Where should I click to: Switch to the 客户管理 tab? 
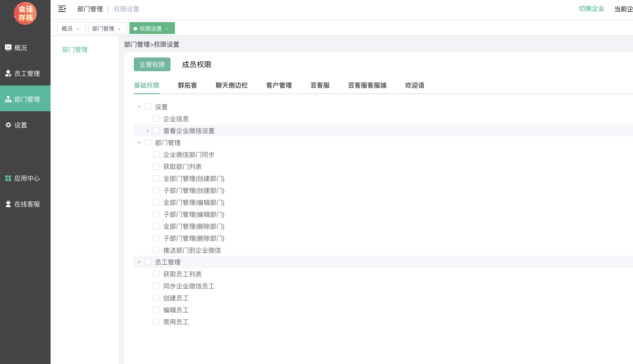tap(279, 85)
